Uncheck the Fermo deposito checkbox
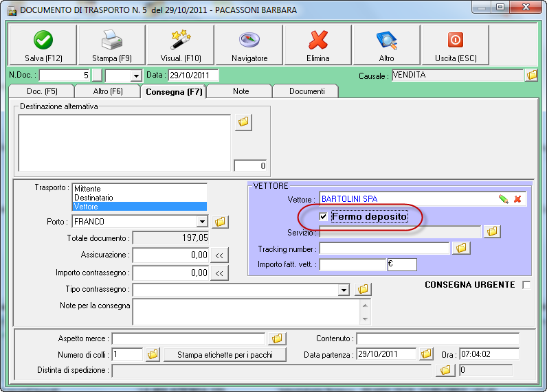This screenshot has height=392, width=547. [x=324, y=217]
